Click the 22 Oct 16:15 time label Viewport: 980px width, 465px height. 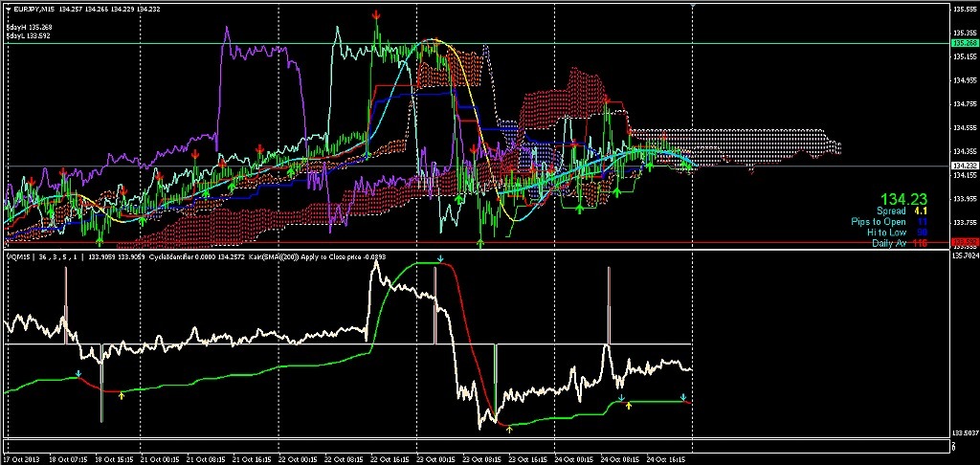(390, 458)
